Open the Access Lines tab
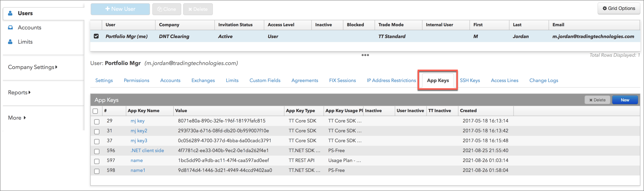 [504, 80]
